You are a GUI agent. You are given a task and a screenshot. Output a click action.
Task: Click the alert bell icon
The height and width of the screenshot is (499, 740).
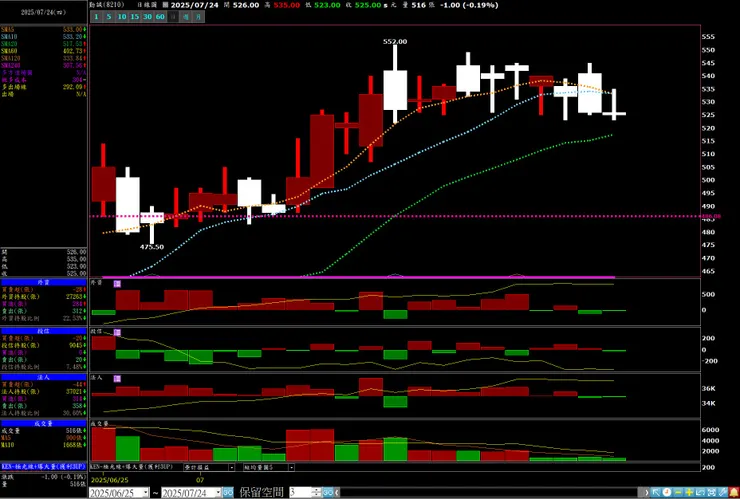(x=734, y=493)
